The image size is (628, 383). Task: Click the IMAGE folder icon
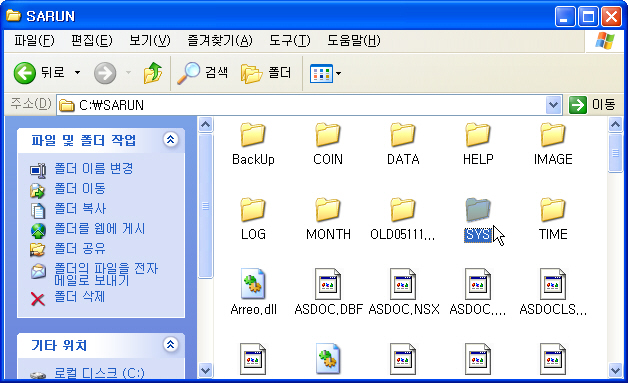(553, 135)
